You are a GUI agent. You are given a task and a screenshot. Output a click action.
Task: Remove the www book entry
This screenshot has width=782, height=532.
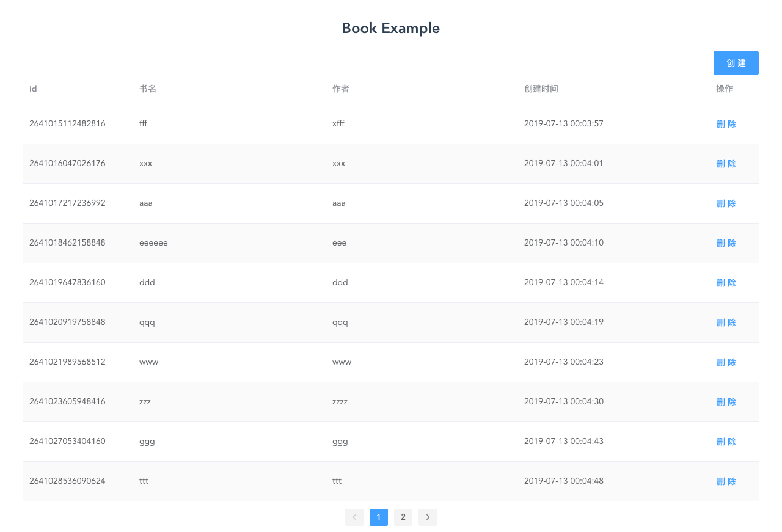pos(726,362)
